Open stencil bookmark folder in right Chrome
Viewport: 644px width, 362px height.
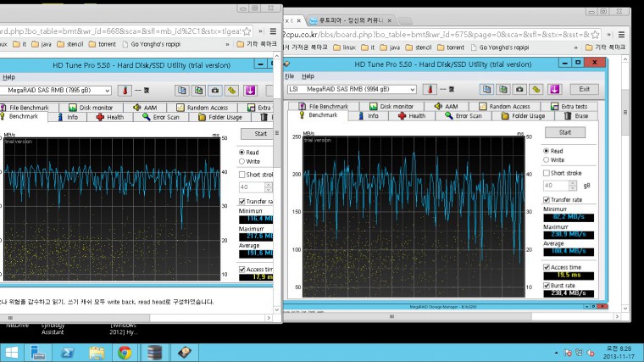pos(419,47)
